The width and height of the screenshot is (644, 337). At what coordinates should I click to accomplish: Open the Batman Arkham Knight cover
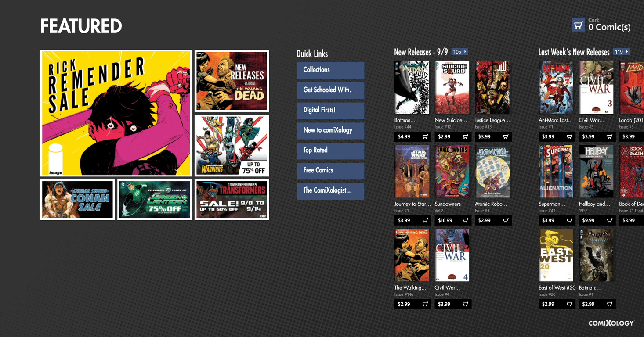click(596, 255)
